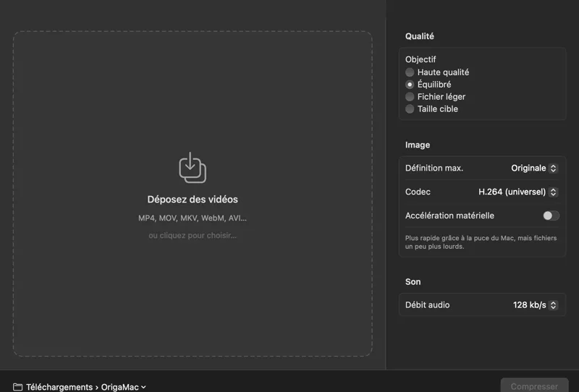The height and width of the screenshot is (392, 579).
Task: Click the 'Débit audio' label
Action: point(427,305)
